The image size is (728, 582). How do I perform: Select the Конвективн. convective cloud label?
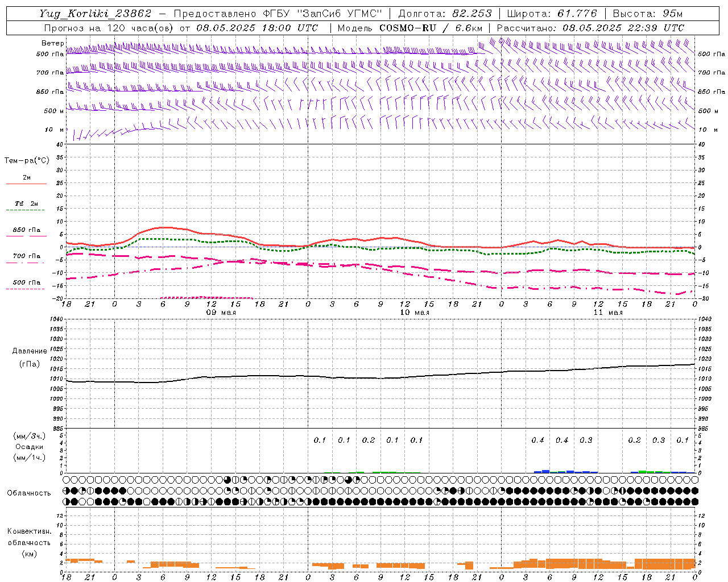[29, 531]
